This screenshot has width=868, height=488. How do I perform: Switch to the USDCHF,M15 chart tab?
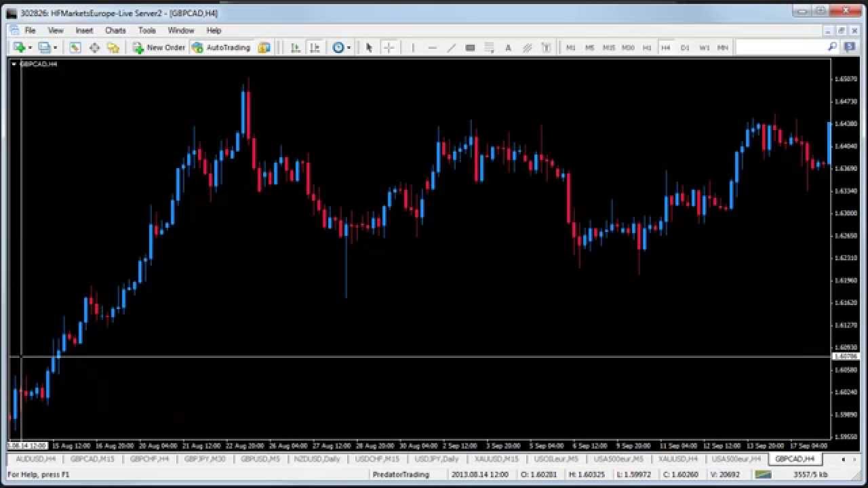(377, 459)
